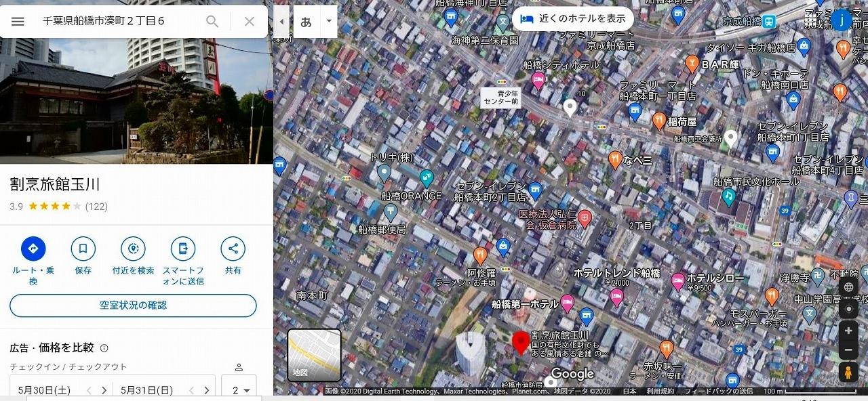This screenshot has width=868, height=401.
Task: Open the account avatar j
Action: click(x=842, y=20)
